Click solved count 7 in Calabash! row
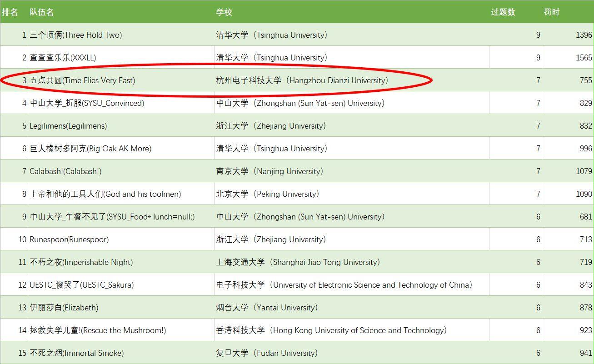This screenshot has width=594, height=364. [x=538, y=171]
